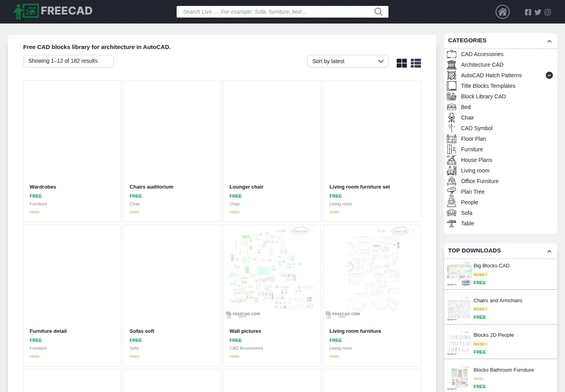Open the Instagram icon in header
Image resolution: width=565 pixels, height=392 pixels.
548,12
